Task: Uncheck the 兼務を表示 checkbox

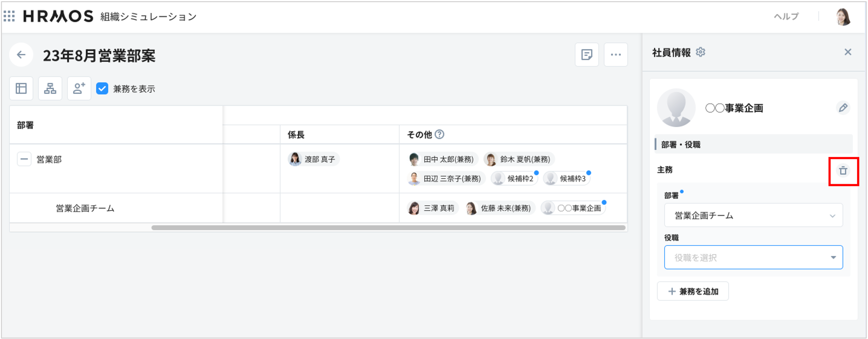Action: pos(102,89)
